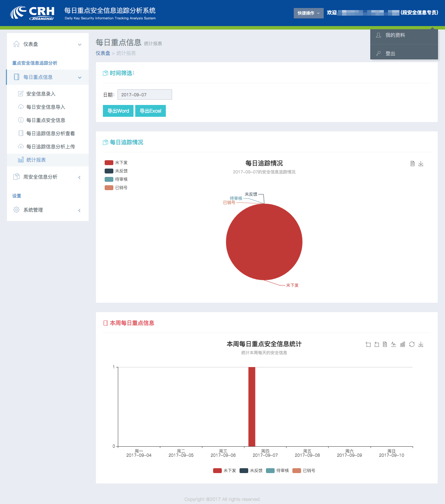Switch weekly chart to bar chart type
The height and width of the screenshot is (504, 445).
coord(403,344)
